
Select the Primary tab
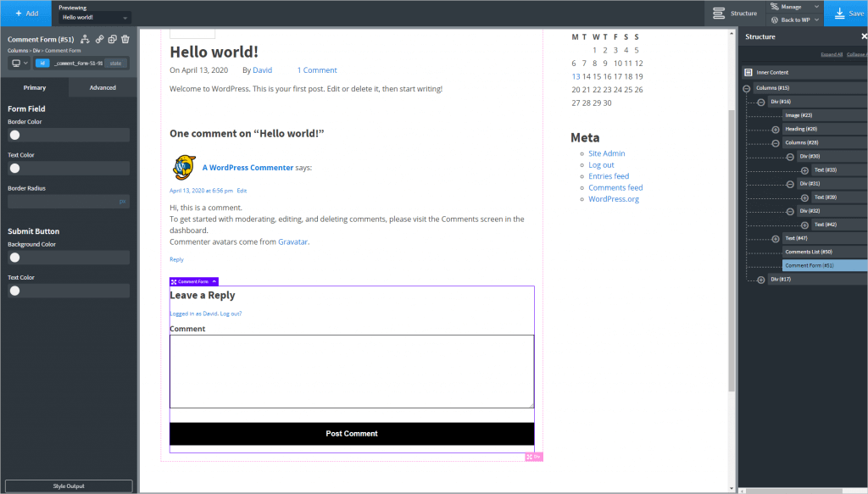[x=34, y=87]
